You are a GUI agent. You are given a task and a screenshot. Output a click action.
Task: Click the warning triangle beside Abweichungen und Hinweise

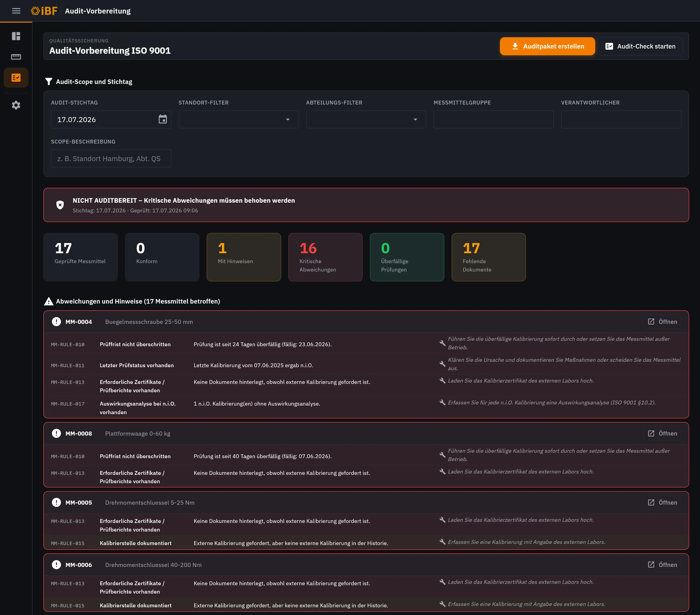[x=49, y=301]
